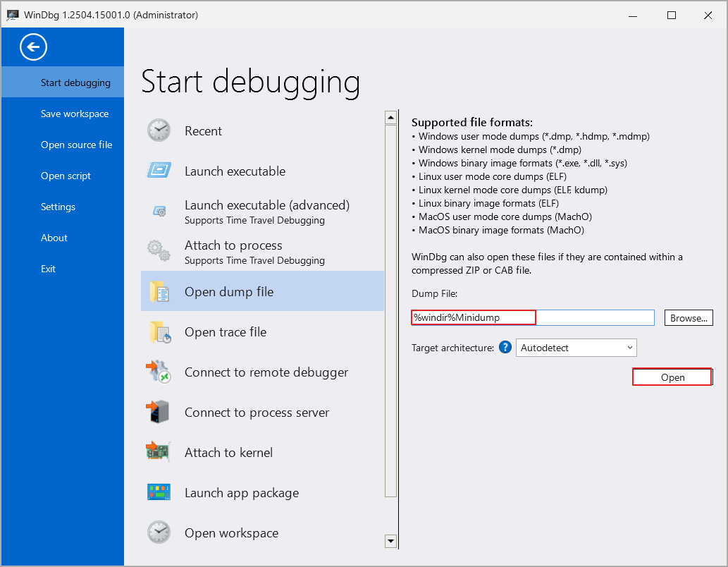The width and height of the screenshot is (728, 567).
Task: Select the Attach to process label
Action: (x=233, y=245)
